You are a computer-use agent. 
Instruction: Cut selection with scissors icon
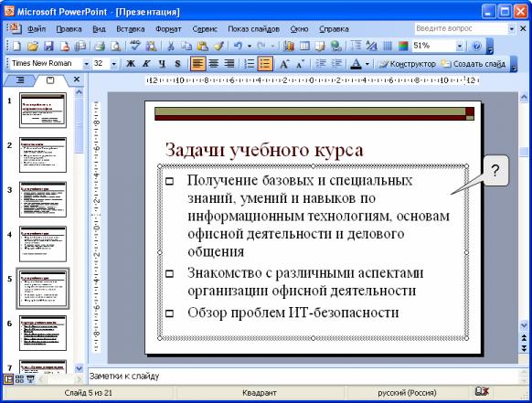(171, 46)
